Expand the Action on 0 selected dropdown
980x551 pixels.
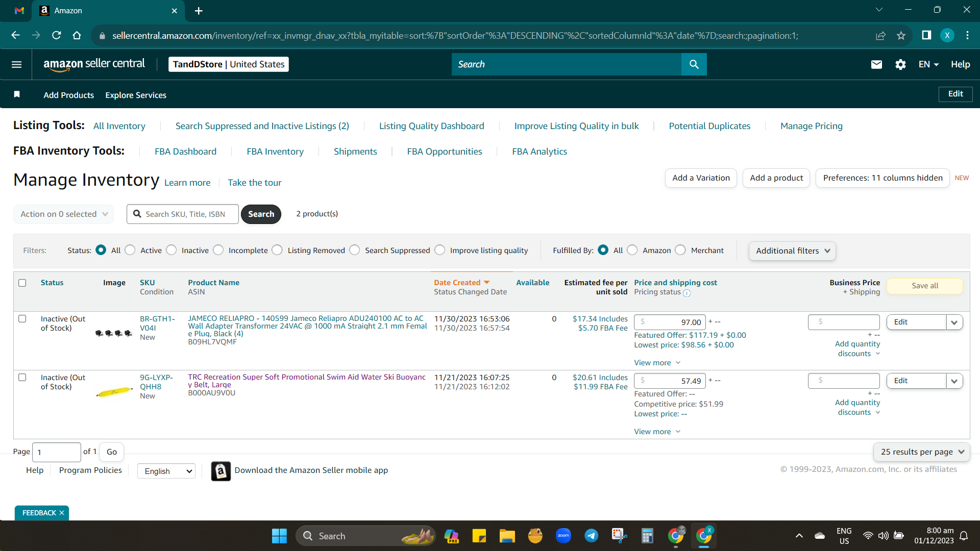click(64, 214)
